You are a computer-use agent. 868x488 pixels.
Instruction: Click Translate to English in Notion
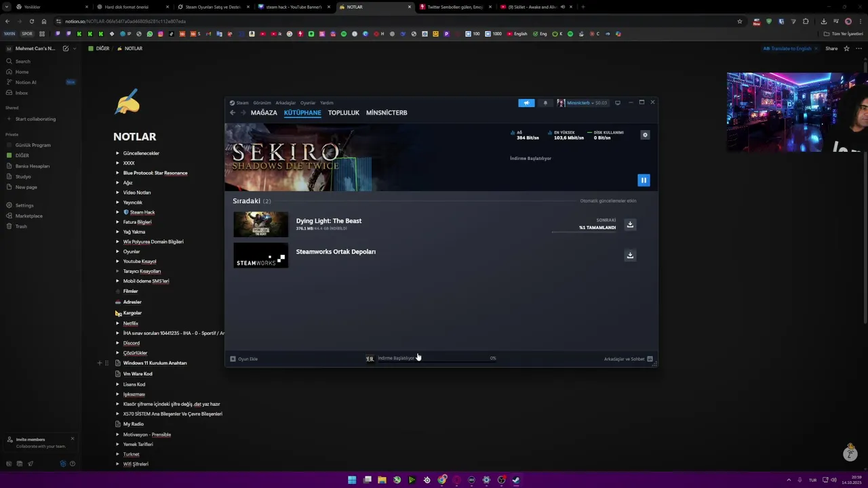coord(787,49)
